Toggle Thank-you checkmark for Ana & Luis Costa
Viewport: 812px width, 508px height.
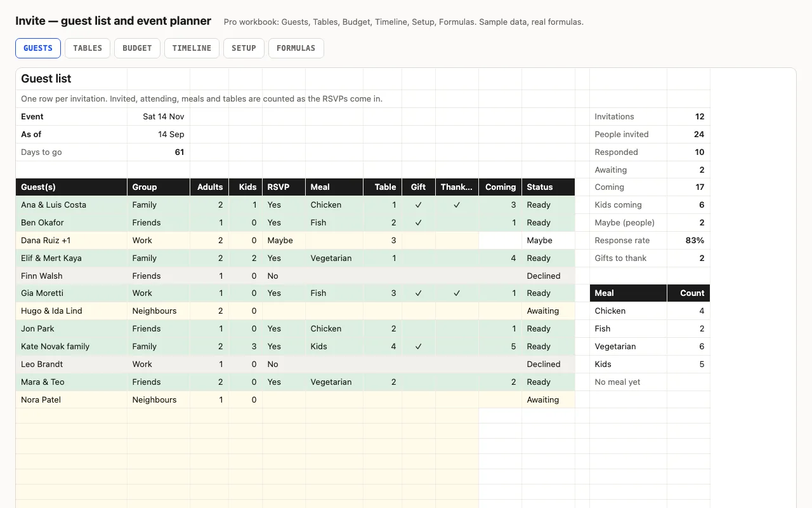pyautogui.click(x=457, y=205)
